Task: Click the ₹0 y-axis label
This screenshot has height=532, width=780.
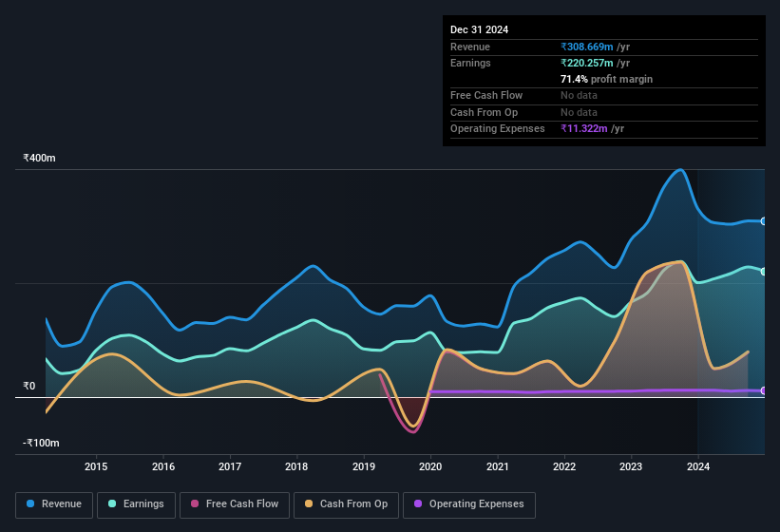Action: coord(29,387)
